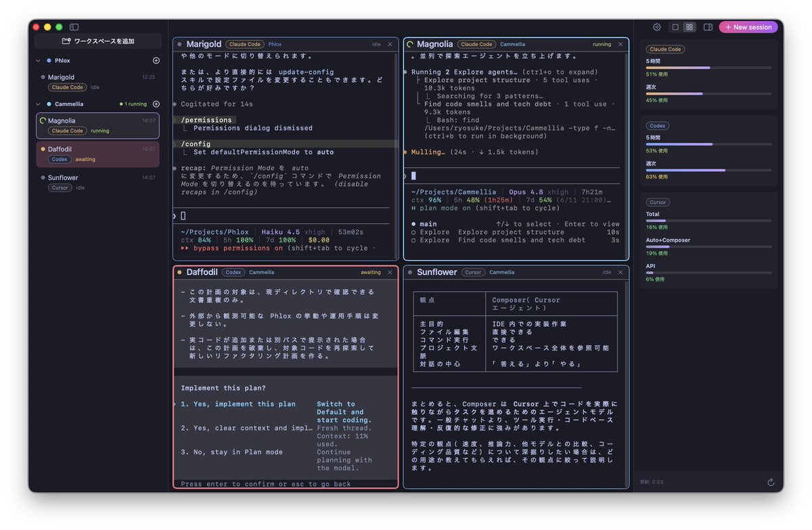The image size is (812, 530).
Task: Select Magnolia session in sidebar
Action: point(98,125)
